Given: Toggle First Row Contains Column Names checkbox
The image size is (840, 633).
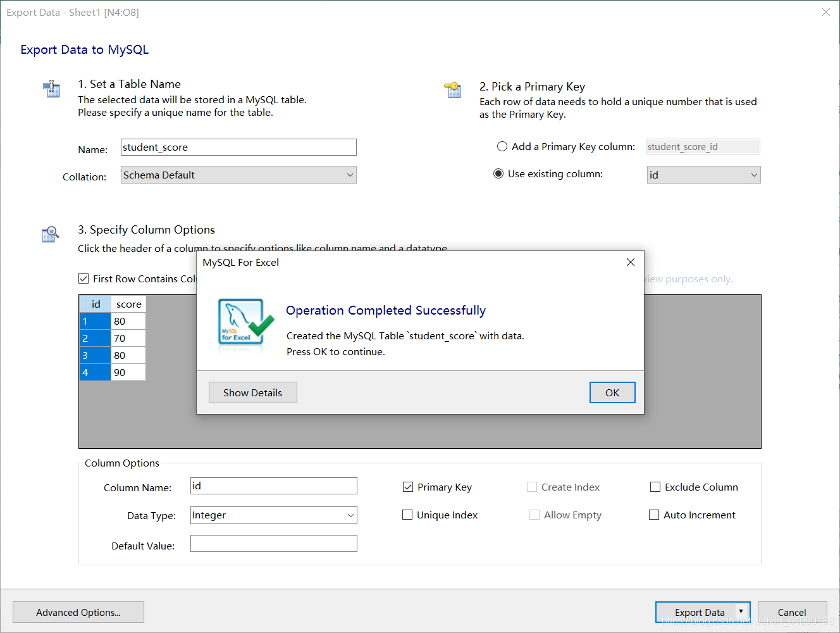Looking at the screenshot, I should click(x=83, y=279).
